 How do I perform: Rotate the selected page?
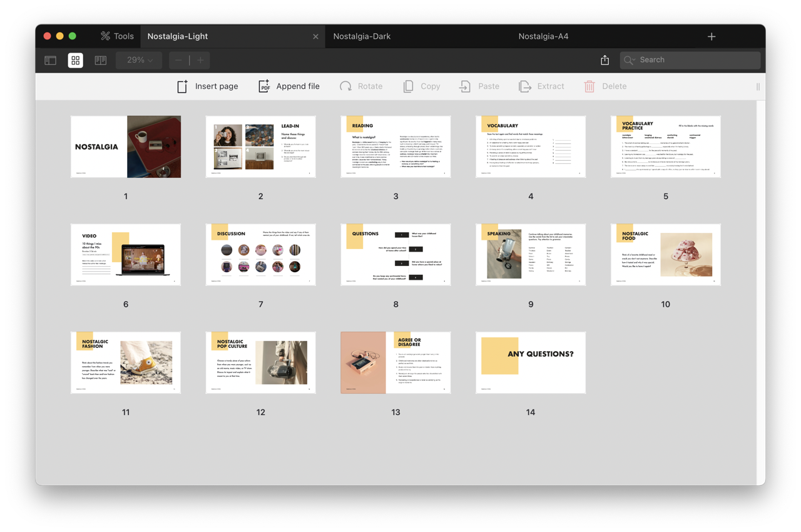click(x=361, y=86)
